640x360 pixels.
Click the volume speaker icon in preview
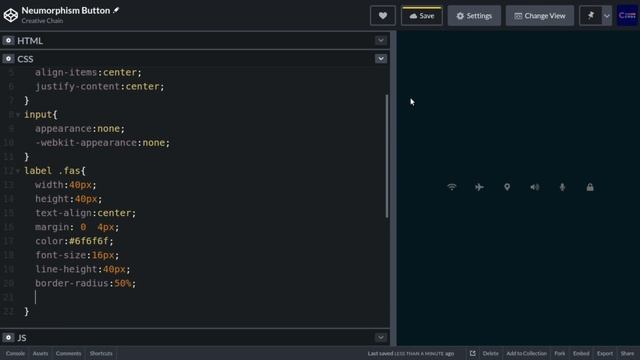[x=535, y=187]
